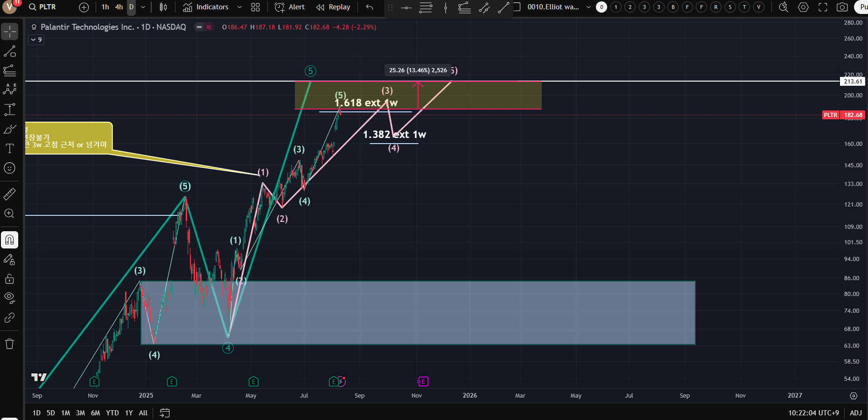Toggle lock all drawings
Image resolution: width=868 pixels, height=420 pixels.
click(x=9, y=279)
